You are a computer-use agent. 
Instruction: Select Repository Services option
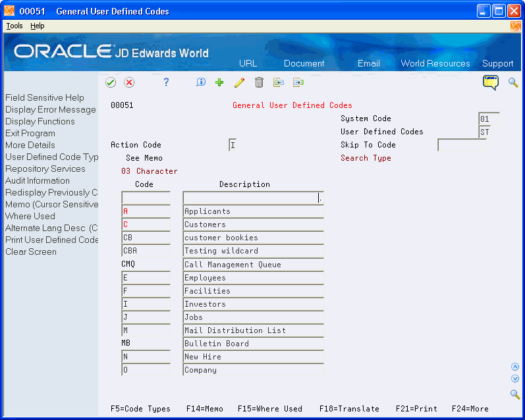click(45, 169)
